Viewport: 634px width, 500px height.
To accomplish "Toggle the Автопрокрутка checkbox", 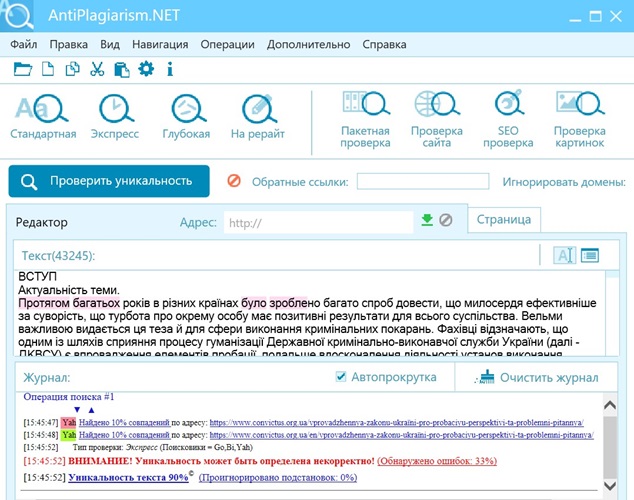I will [x=341, y=377].
